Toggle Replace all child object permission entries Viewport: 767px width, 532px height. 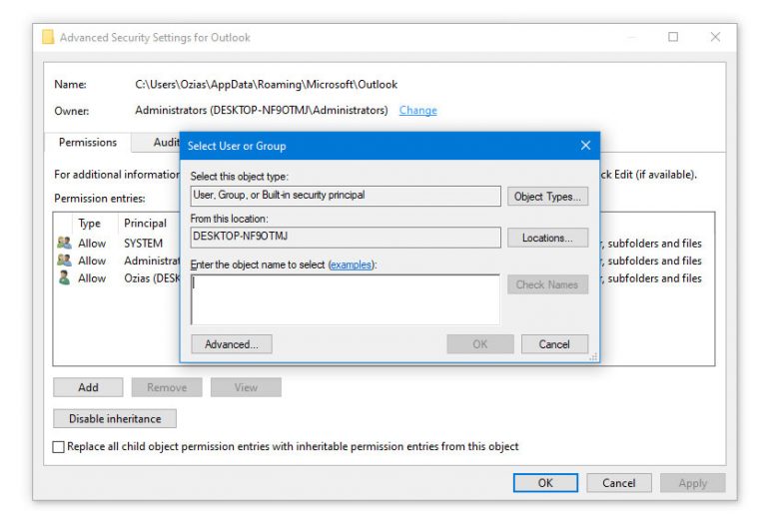59,447
